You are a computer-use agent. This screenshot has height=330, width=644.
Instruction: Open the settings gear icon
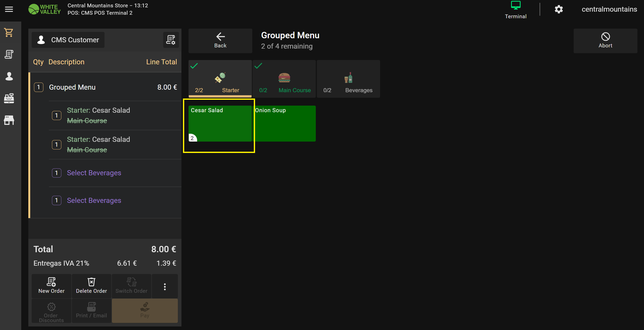(559, 9)
